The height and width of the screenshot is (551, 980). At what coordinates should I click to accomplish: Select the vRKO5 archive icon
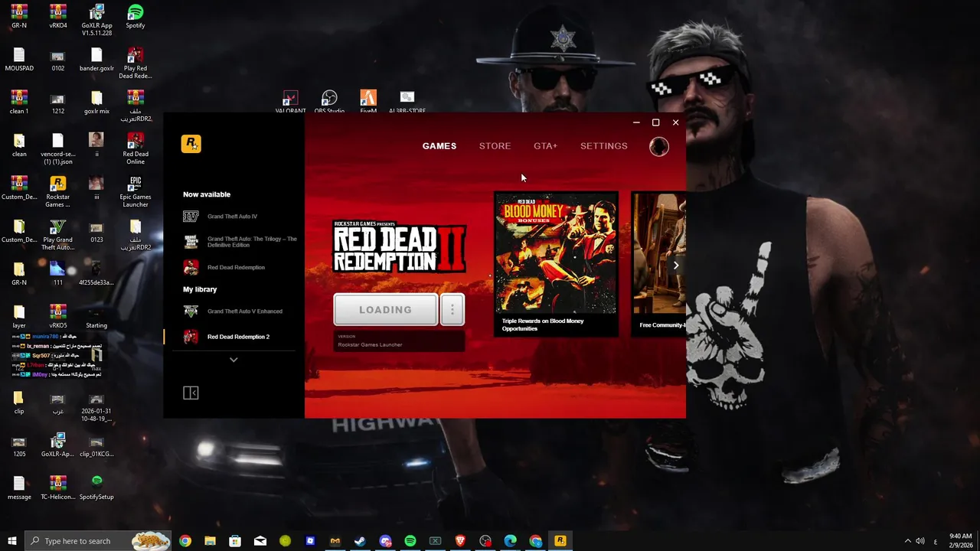click(x=57, y=317)
